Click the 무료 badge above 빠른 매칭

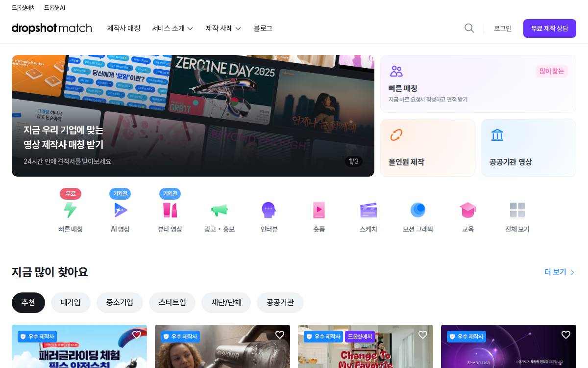71,194
